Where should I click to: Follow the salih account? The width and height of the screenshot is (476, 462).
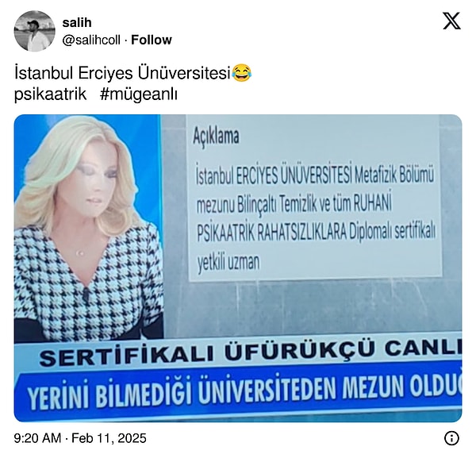coord(152,40)
